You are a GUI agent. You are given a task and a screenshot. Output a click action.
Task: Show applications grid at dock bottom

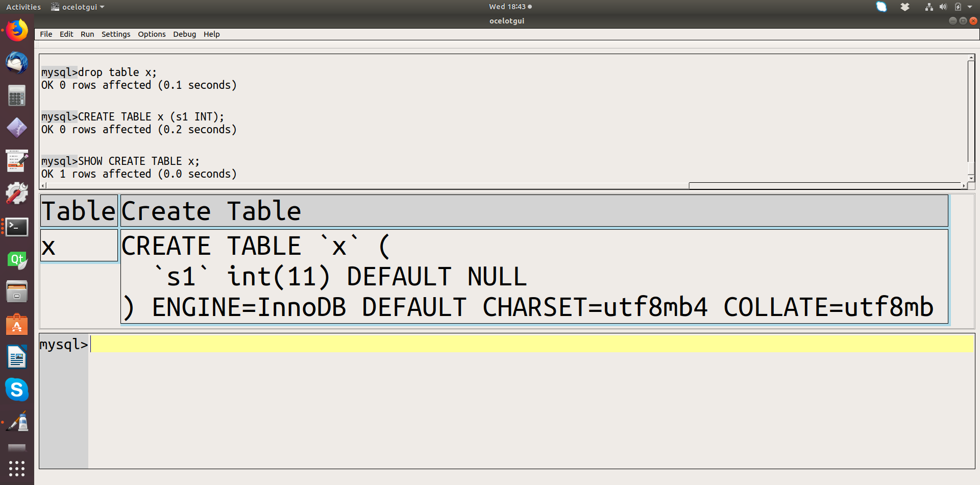pyautogui.click(x=17, y=469)
